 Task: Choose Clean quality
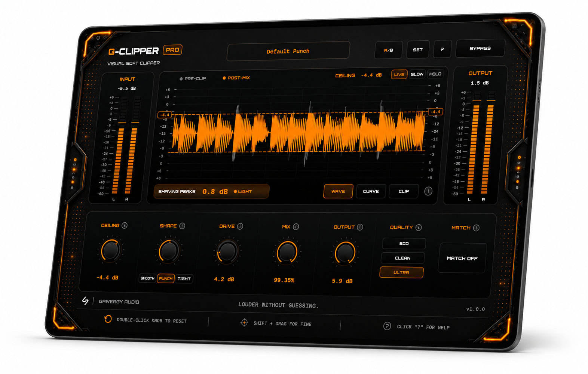coord(402,258)
